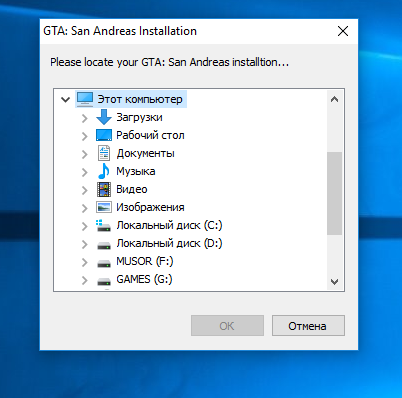This screenshot has height=398, width=402.
Task: Click the Рабочий стол desktop icon
Action: point(104,135)
